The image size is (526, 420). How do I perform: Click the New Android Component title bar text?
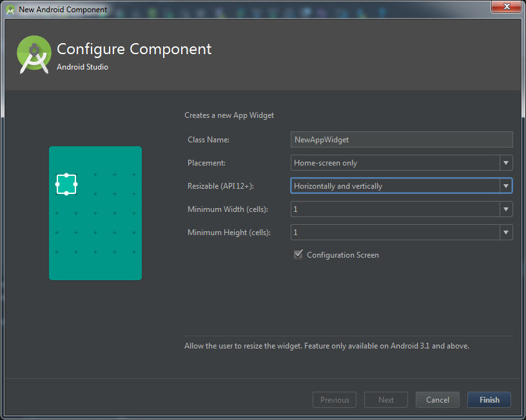click(x=63, y=10)
